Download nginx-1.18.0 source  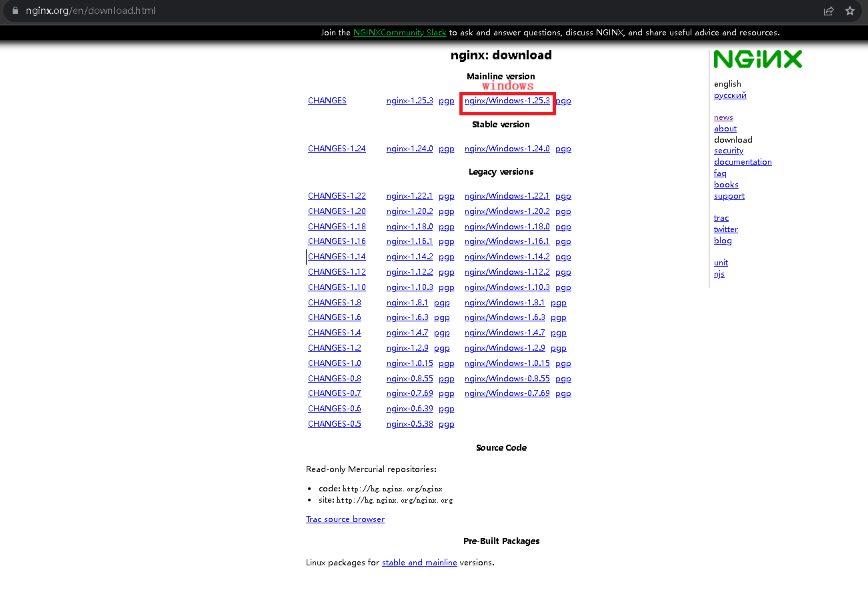409,227
